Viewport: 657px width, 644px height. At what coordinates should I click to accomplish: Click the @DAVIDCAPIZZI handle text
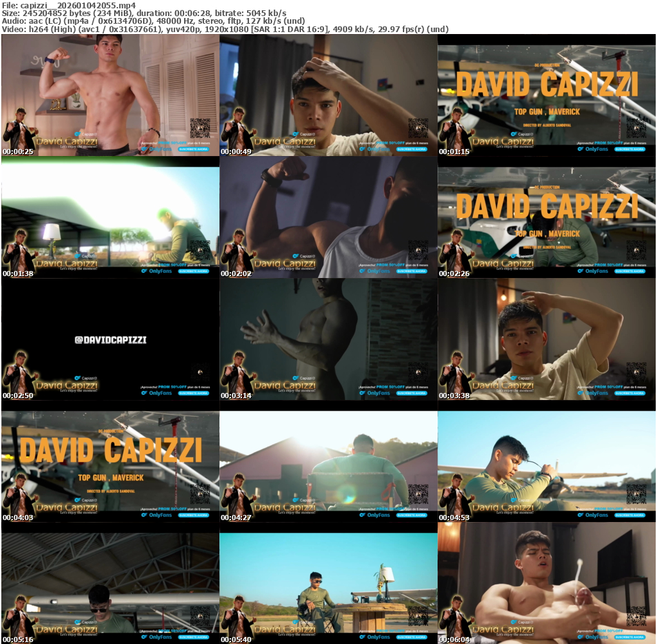(110, 340)
